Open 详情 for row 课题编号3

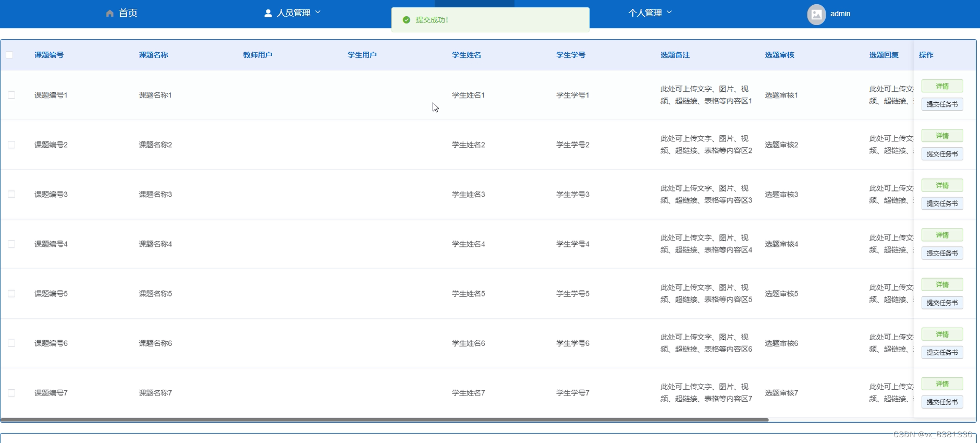(x=942, y=185)
